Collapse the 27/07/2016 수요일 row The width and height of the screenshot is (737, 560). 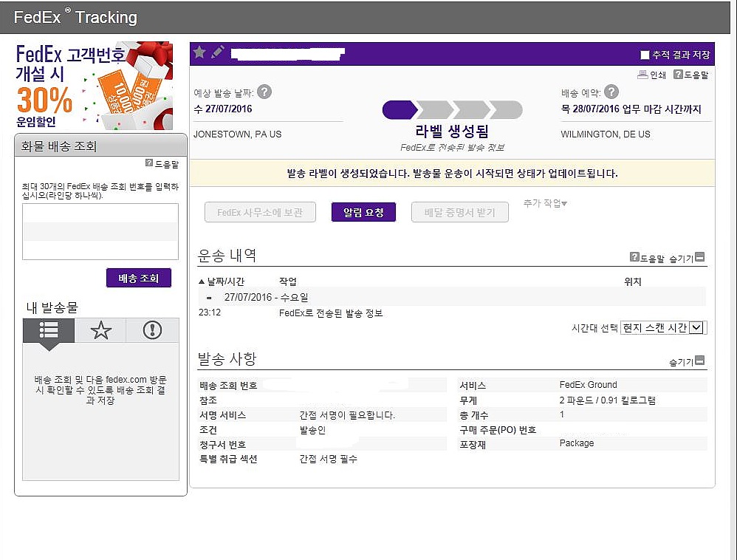click(x=209, y=298)
